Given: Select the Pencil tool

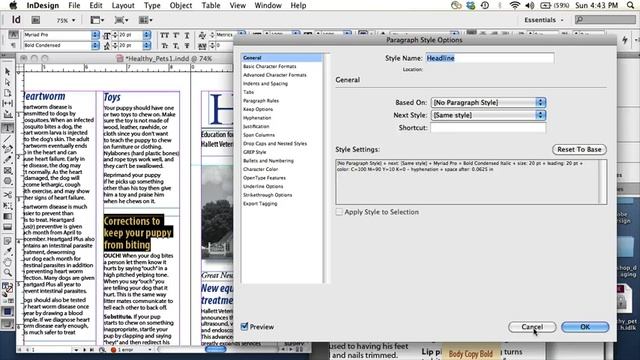Looking at the screenshot, I should tap(7, 160).
